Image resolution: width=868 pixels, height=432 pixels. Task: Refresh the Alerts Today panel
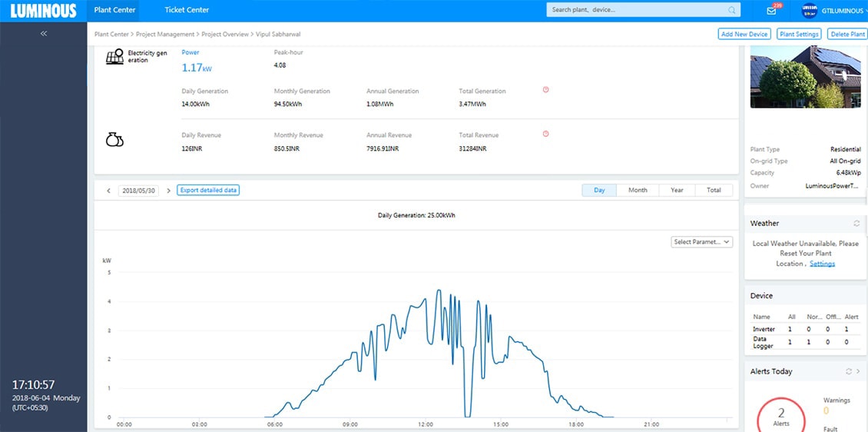click(849, 371)
